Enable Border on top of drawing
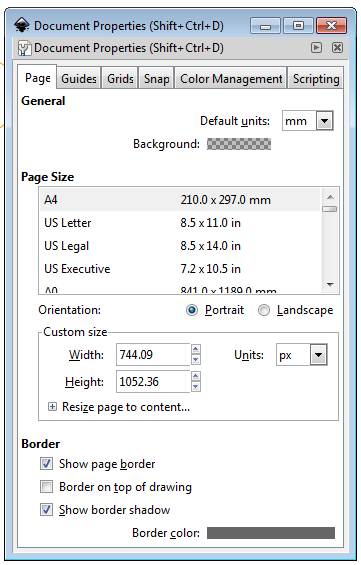 tap(46, 487)
